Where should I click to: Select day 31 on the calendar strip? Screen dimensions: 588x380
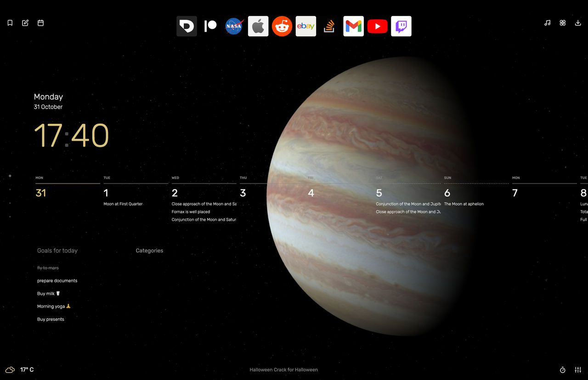tap(41, 193)
